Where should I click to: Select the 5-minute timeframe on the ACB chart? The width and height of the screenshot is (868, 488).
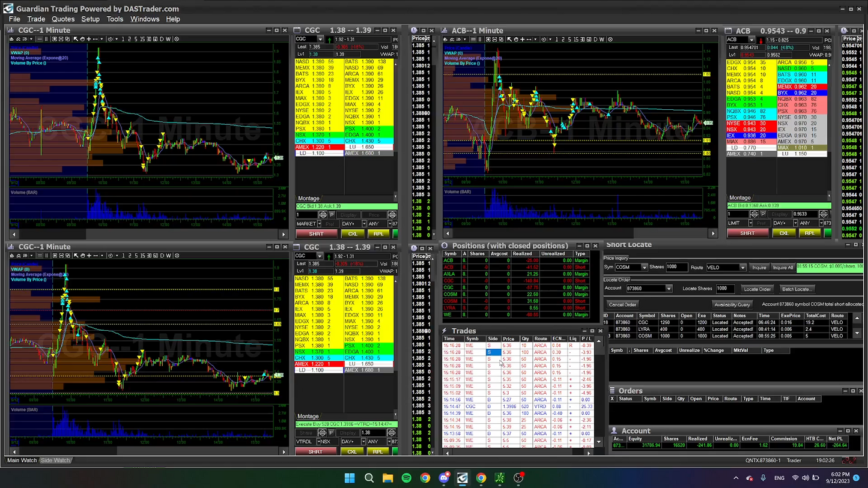coord(569,39)
